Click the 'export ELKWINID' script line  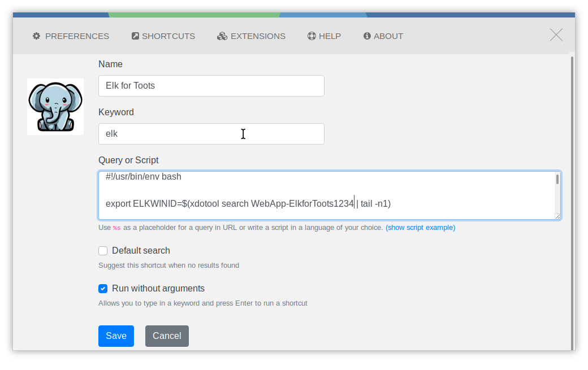point(248,204)
